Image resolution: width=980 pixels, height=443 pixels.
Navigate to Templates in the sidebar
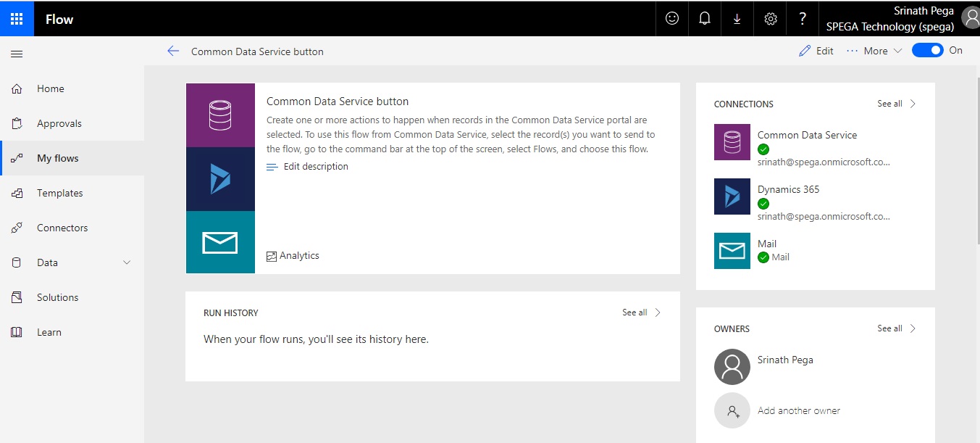pyautogui.click(x=59, y=193)
